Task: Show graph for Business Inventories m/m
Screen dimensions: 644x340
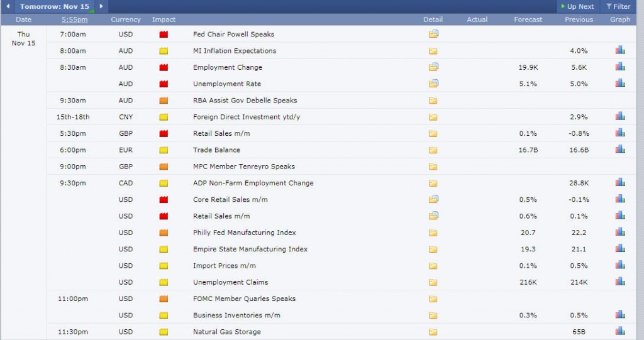Action: coord(620,314)
